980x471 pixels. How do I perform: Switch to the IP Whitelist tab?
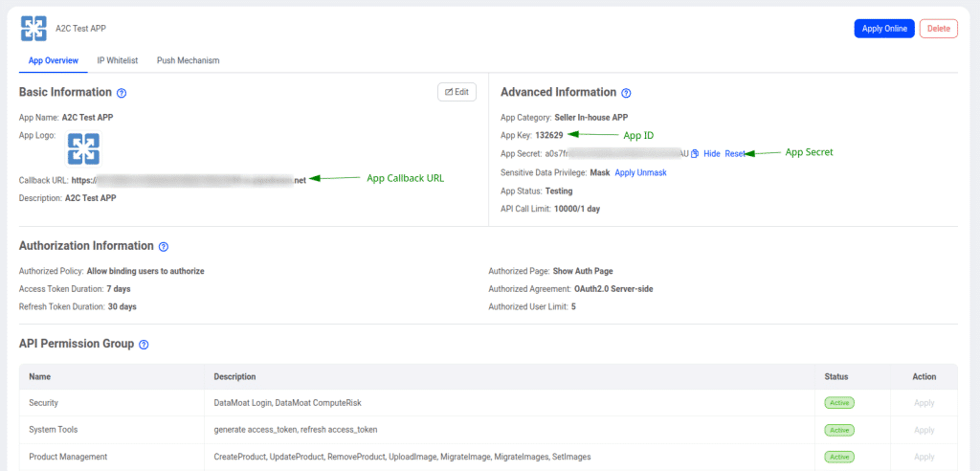117,60
